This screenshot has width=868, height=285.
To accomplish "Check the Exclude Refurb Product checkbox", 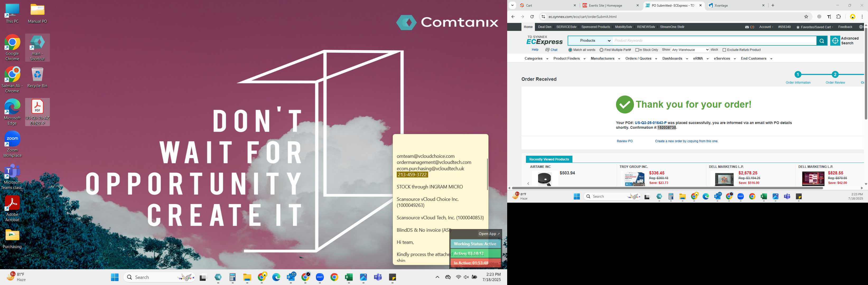I will [724, 50].
